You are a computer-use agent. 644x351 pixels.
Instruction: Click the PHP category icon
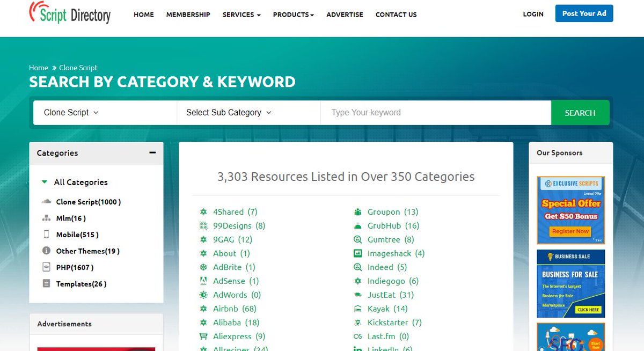46,267
